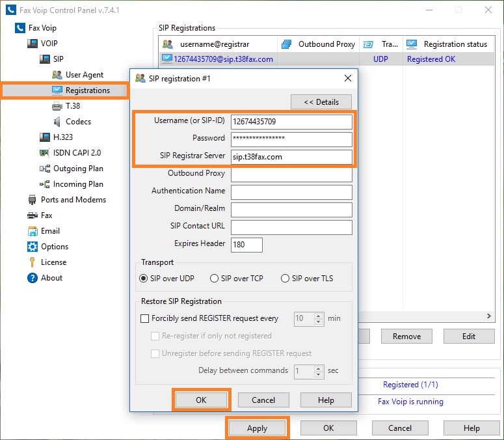
Task: Select the SIP over UDP radio button
Action: tap(143, 278)
